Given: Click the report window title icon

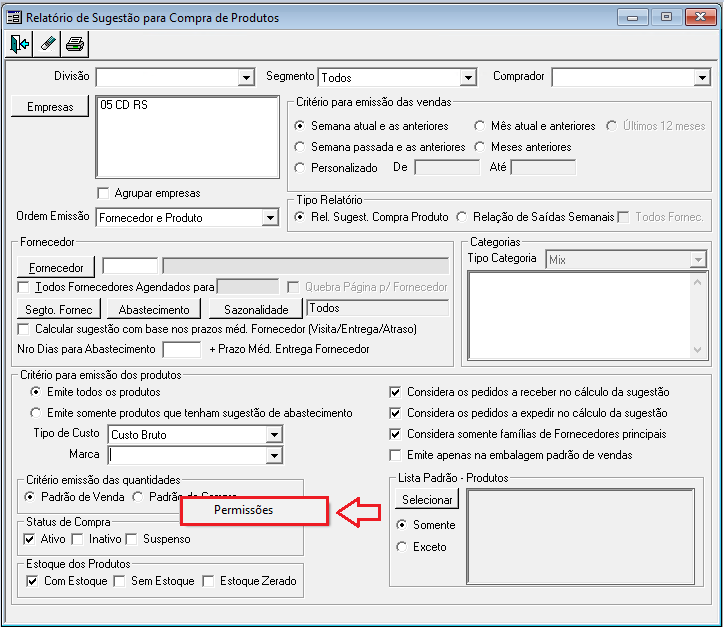Looking at the screenshot, I should click(x=14, y=18).
